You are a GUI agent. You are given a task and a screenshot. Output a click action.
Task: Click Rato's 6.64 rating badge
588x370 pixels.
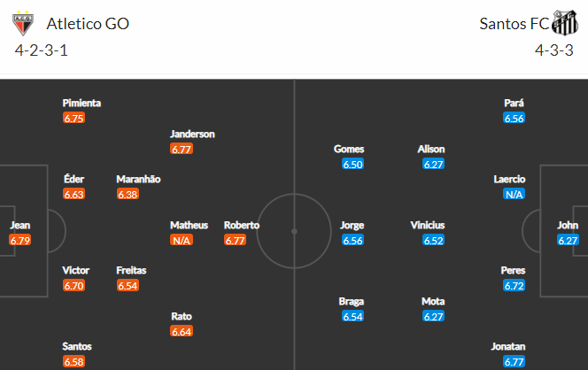click(182, 331)
